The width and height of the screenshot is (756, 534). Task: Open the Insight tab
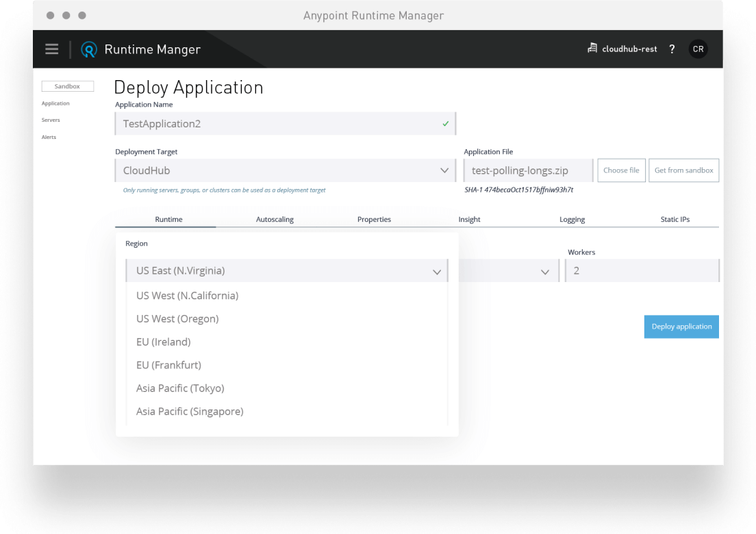469,219
